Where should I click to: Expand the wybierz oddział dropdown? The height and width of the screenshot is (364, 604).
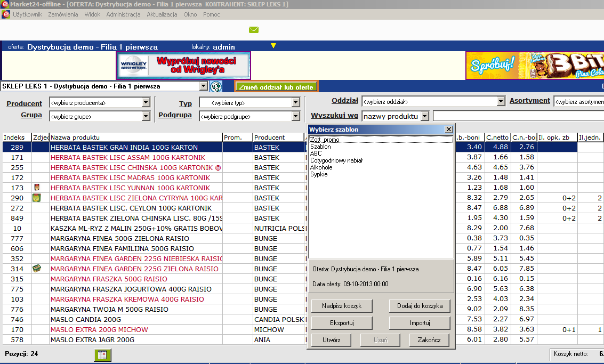(x=501, y=101)
